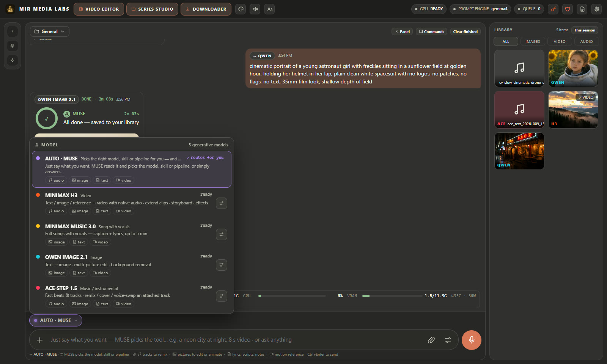Image resolution: width=607 pixels, height=364 pixels.
Task: Open settings sliders for MiniMax Music 3.0
Action: point(222,234)
